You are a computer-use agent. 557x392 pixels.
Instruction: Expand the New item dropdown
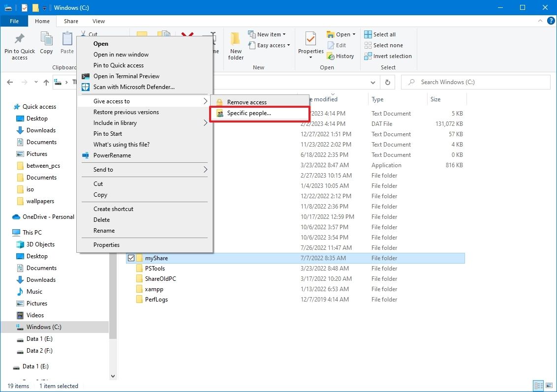coord(284,34)
